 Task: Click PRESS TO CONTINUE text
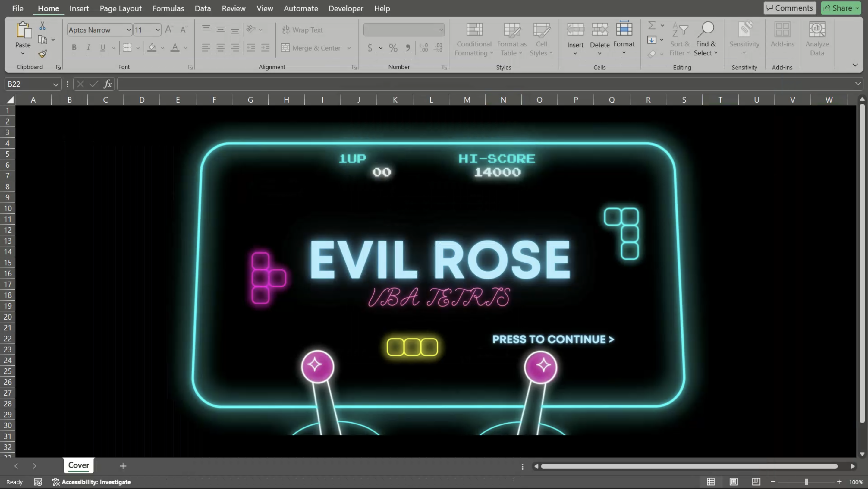click(x=553, y=339)
